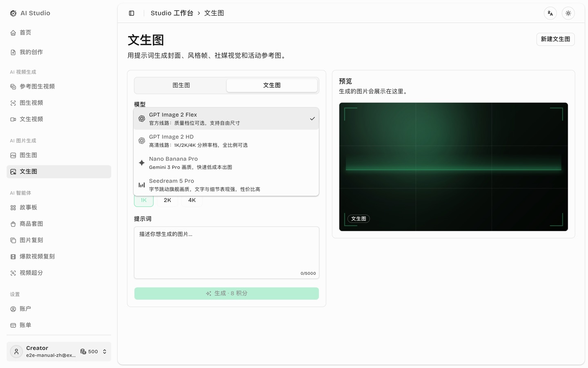588x368 pixels.
Task: Click the 500 credits value
Action: point(93,352)
